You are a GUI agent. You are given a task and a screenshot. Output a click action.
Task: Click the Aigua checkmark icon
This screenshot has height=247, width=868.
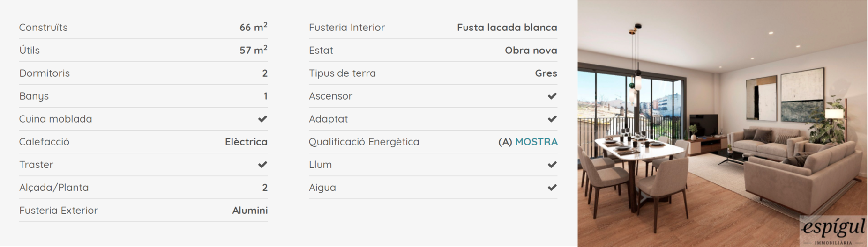(552, 188)
